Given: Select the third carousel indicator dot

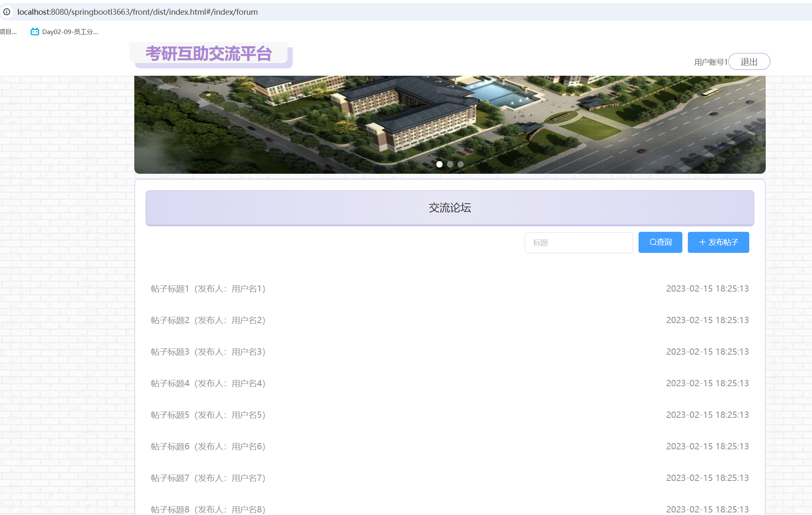Looking at the screenshot, I should click(x=461, y=165).
